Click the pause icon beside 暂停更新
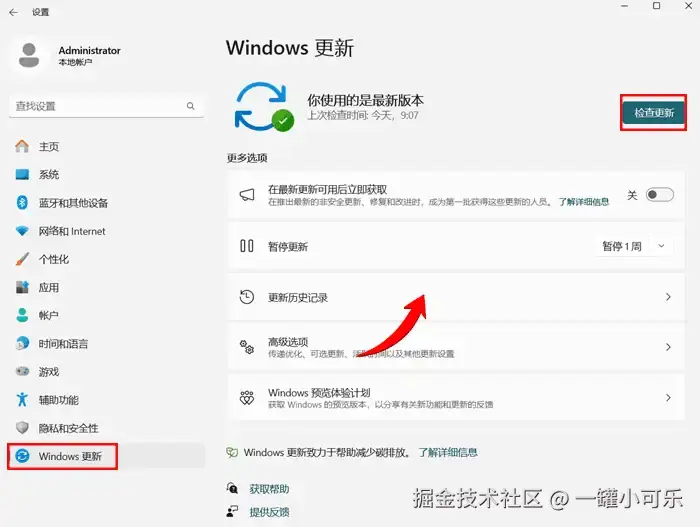700x527 pixels. click(x=247, y=246)
